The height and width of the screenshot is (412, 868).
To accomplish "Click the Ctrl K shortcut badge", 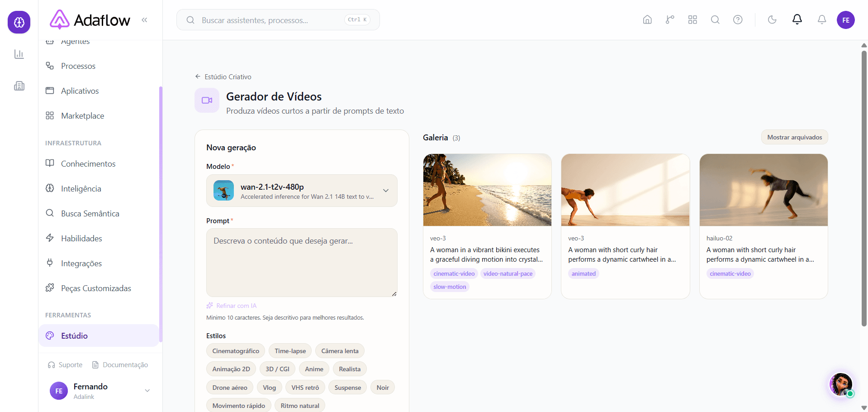I will [357, 19].
